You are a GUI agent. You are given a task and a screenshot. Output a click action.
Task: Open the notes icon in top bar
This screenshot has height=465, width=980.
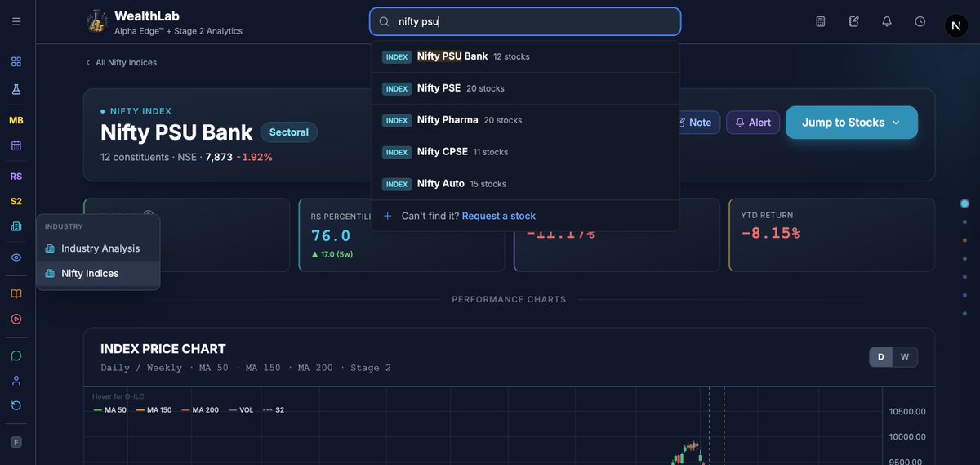click(854, 21)
